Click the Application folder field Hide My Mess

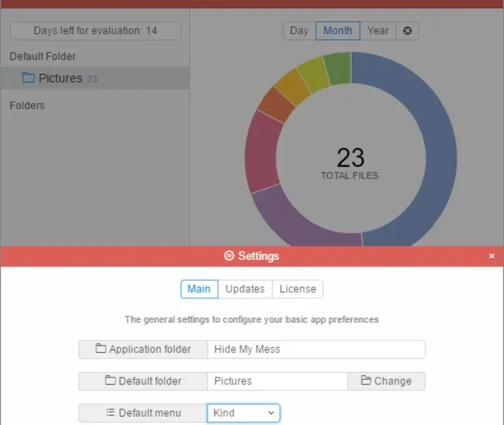point(316,349)
